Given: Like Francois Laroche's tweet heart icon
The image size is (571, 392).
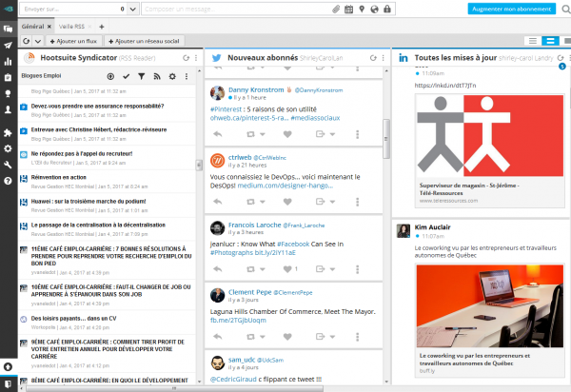Looking at the screenshot, I should point(287,269).
